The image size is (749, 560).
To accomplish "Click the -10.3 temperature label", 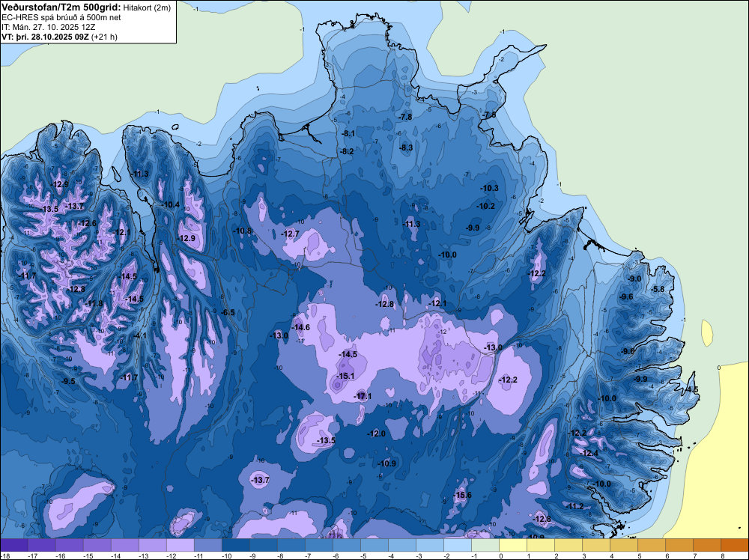I will [490, 188].
